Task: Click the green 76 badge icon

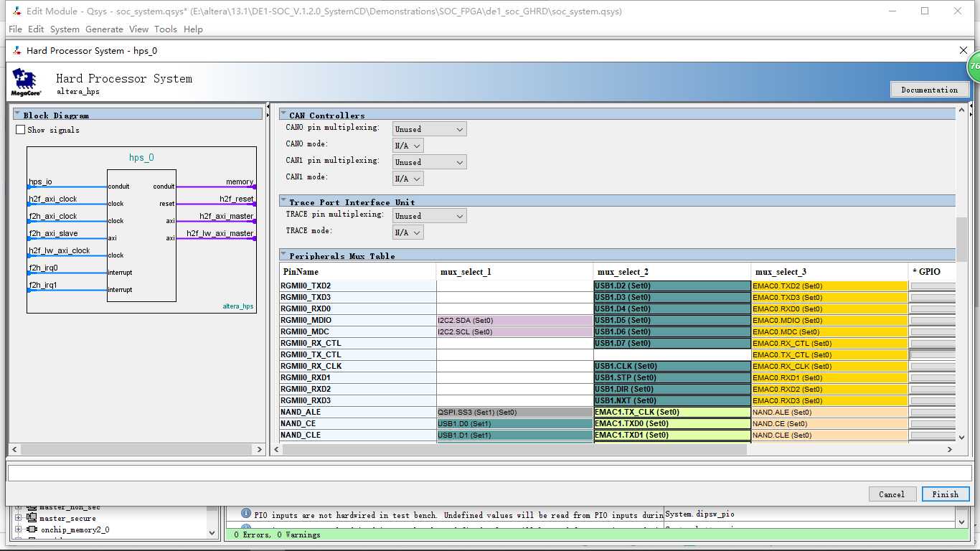Action: pyautogui.click(x=974, y=66)
